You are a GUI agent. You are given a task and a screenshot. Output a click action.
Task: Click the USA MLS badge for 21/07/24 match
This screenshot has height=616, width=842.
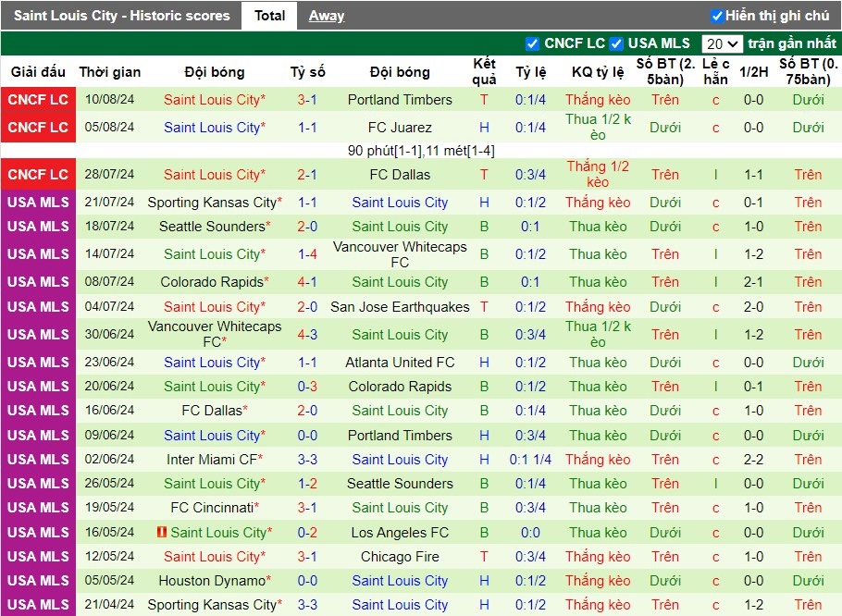click(38, 203)
